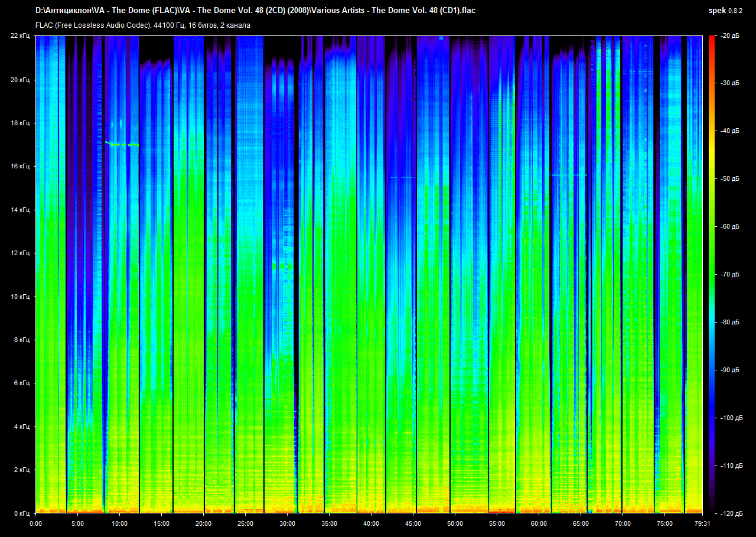Click the bright green 17 kHz tone line
The width and height of the screenshot is (756, 537).
click(122, 144)
